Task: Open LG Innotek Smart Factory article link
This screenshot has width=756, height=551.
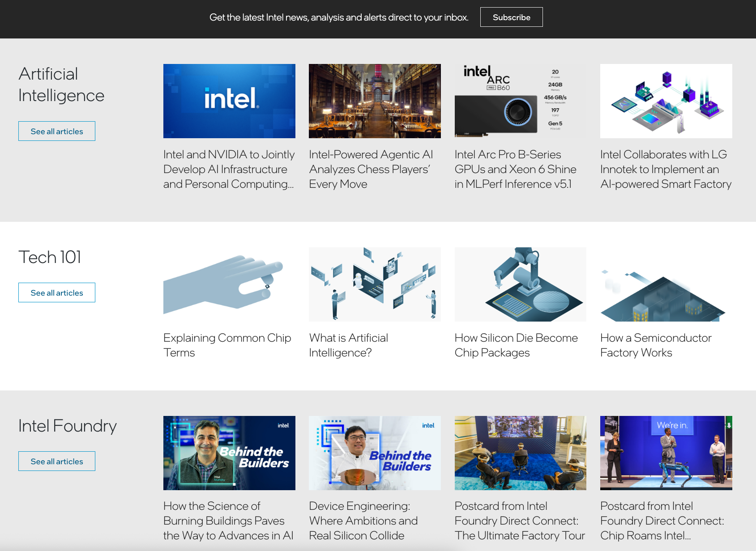Action: [666, 169]
